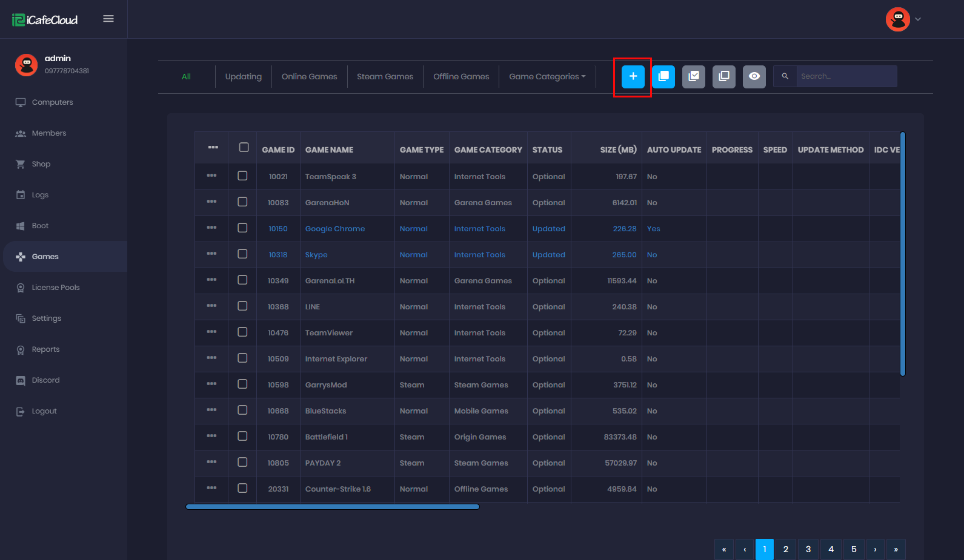Open the Shop section in sidebar

(x=41, y=164)
